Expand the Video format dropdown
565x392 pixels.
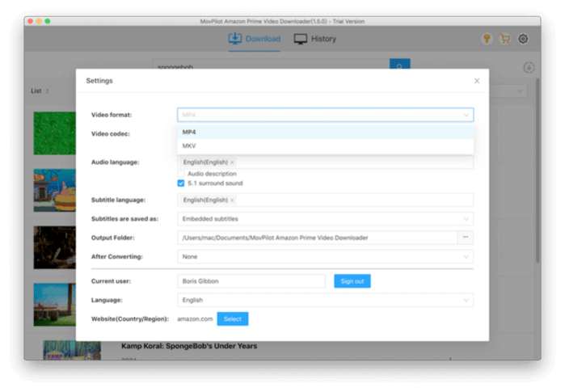pyautogui.click(x=325, y=115)
